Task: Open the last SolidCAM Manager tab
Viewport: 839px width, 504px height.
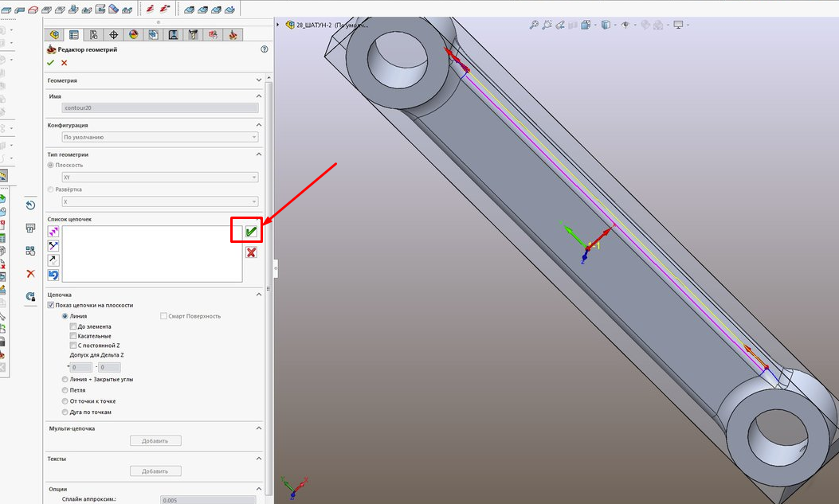Action: (x=233, y=35)
